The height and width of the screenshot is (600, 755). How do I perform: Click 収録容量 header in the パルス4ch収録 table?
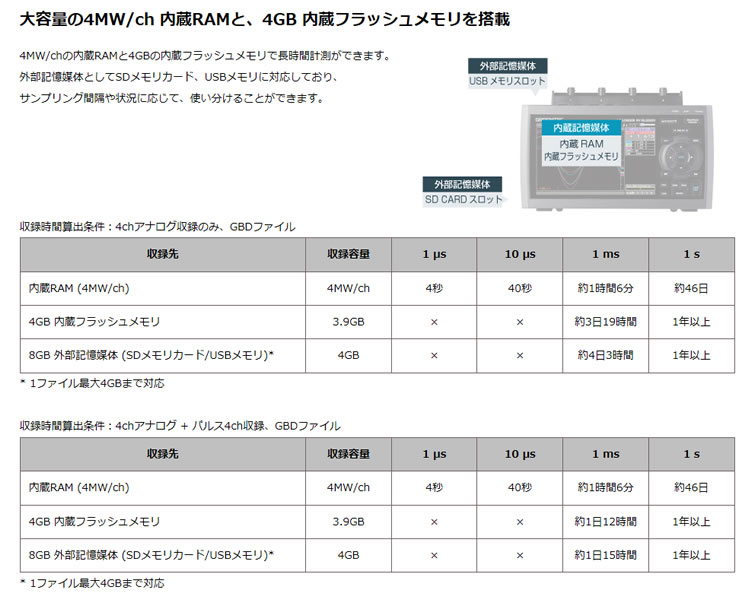(348, 454)
